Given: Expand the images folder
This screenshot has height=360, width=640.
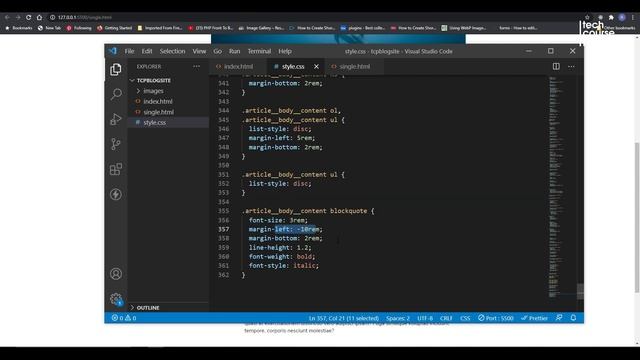Looking at the screenshot, I should click(x=153, y=91).
